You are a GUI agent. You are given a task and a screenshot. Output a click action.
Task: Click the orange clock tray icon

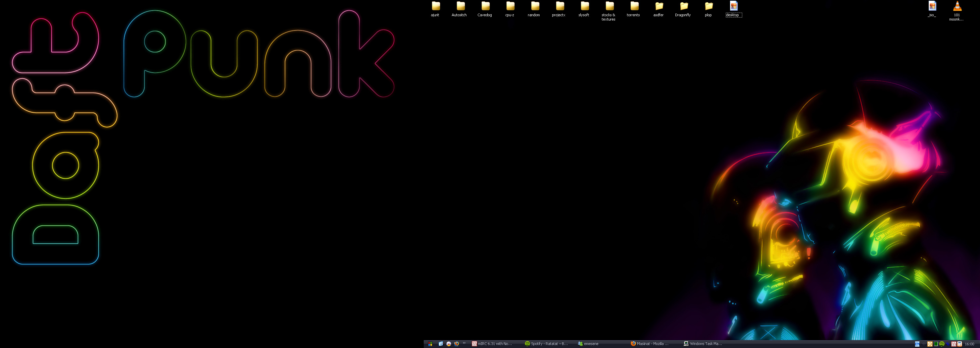coord(930,344)
